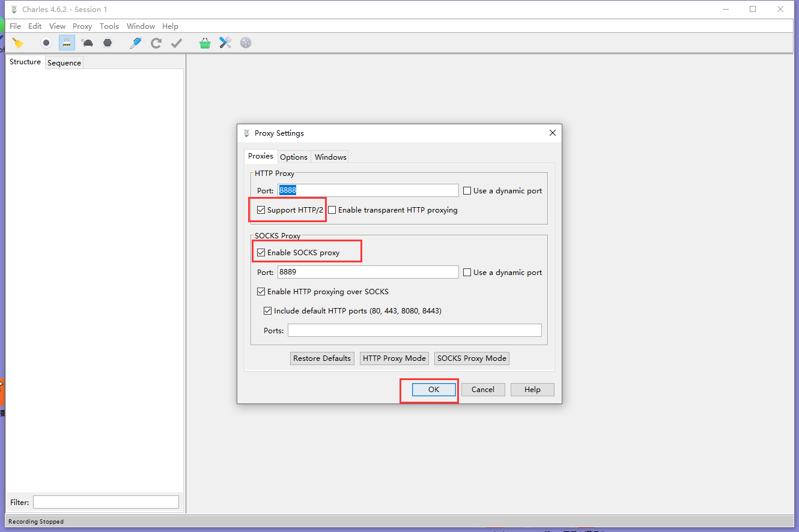Toggle throttling turtle icon

[87, 43]
